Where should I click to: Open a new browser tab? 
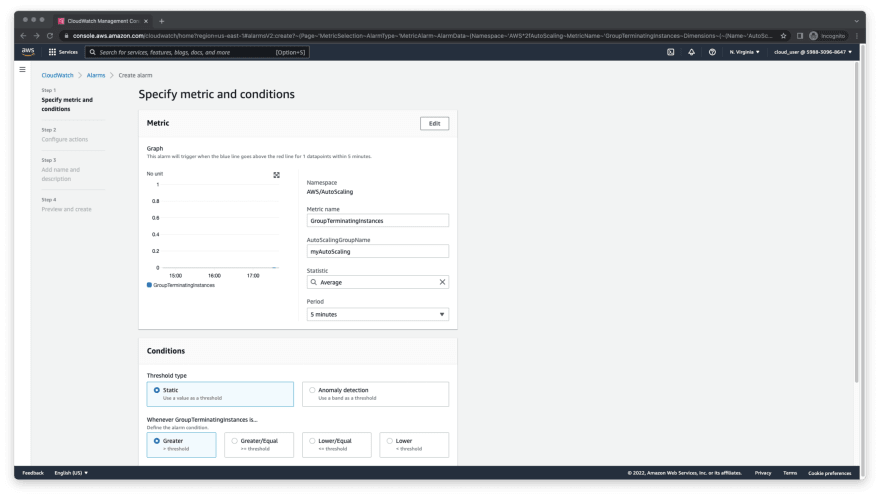[162, 21]
